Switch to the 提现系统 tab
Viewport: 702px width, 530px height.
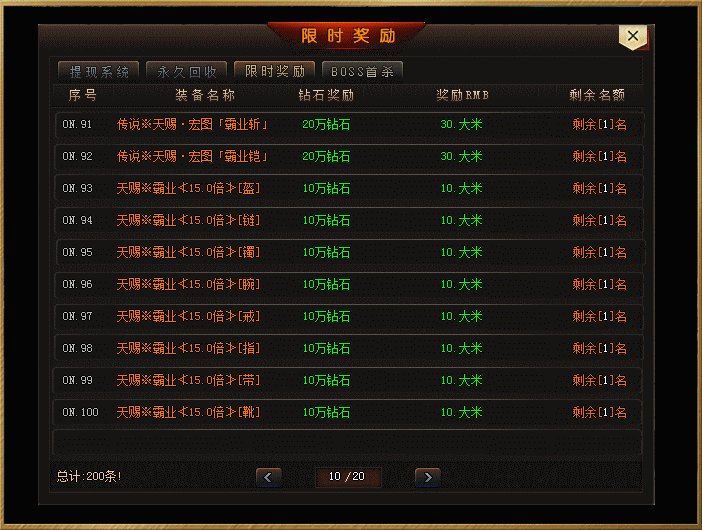click(98, 72)
